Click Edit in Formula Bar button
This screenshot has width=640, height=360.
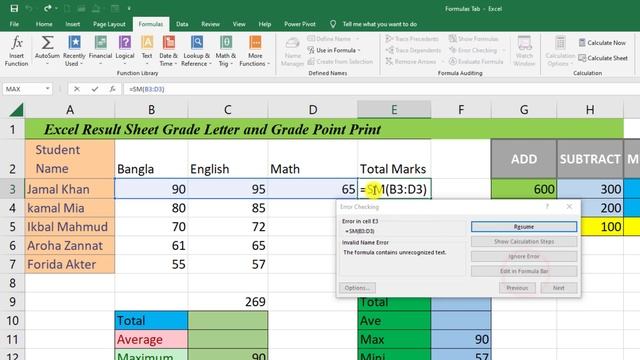pos(524,271)
